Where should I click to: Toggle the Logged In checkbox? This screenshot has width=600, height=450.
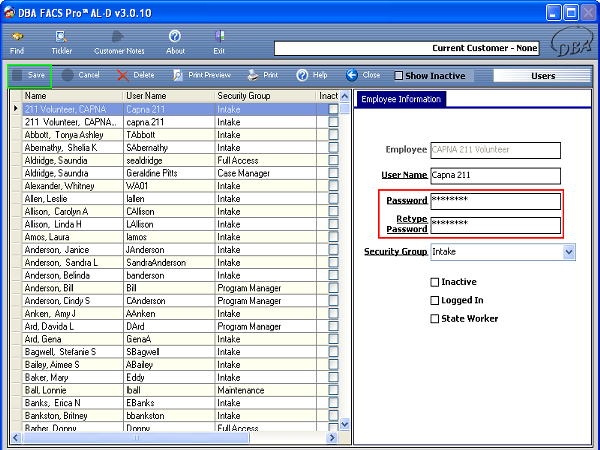tap(435, 300)
